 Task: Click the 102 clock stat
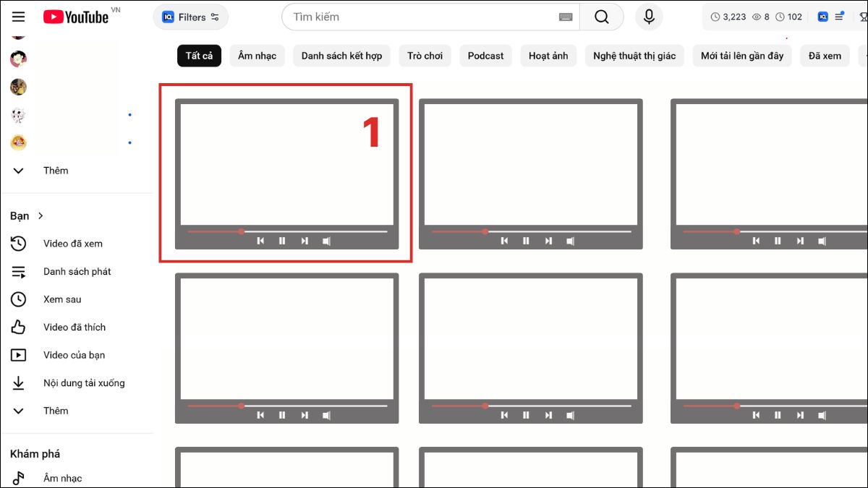(788, 17)
